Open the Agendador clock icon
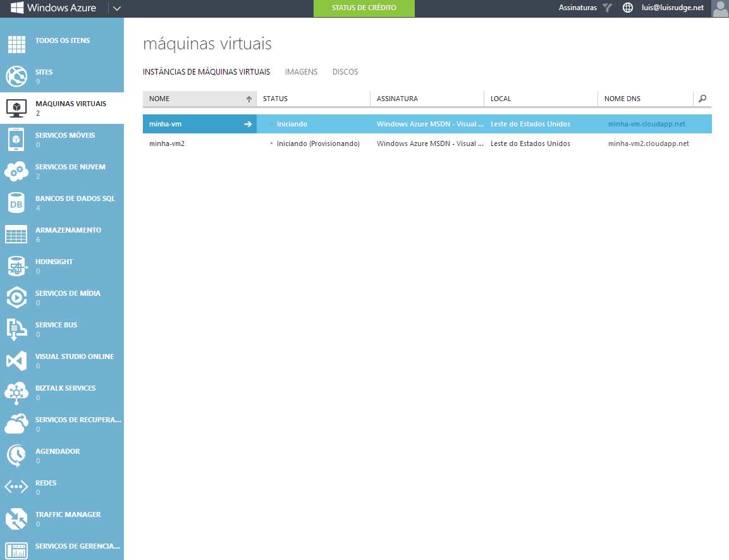The image size is (729, 560). click(16, 456)
